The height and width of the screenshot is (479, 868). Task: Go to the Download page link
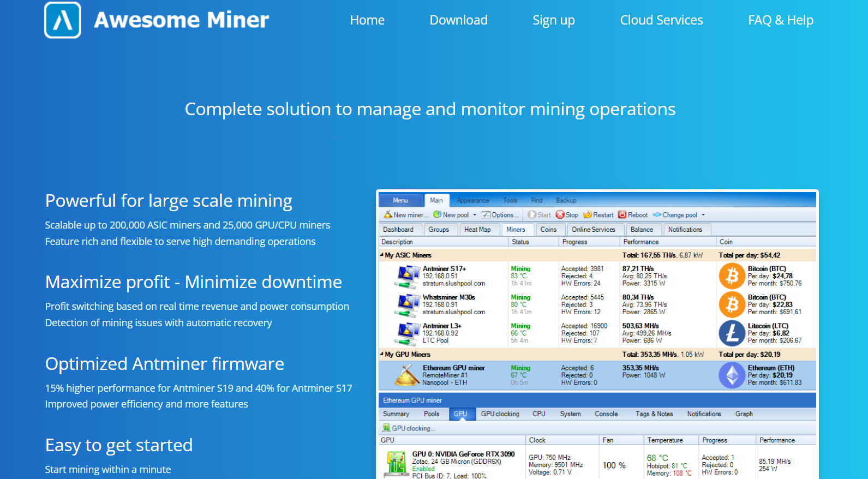[x=458, y=20]
